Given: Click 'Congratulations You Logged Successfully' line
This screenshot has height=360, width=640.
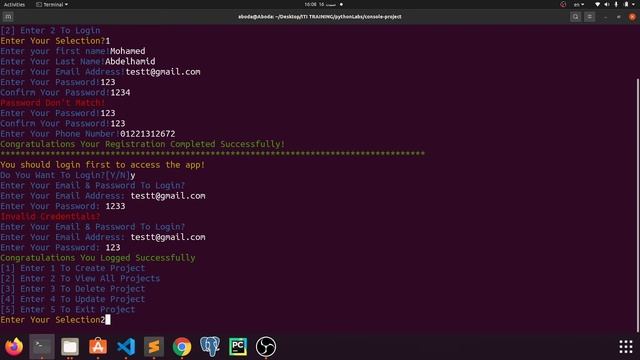Looking at the screenshot, I should (98, 258).
